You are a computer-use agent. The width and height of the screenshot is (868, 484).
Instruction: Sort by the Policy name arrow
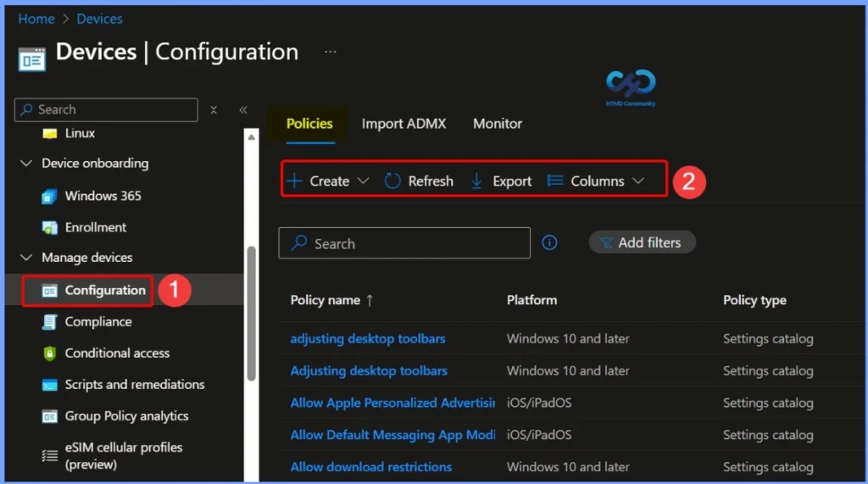pos(370,300)
